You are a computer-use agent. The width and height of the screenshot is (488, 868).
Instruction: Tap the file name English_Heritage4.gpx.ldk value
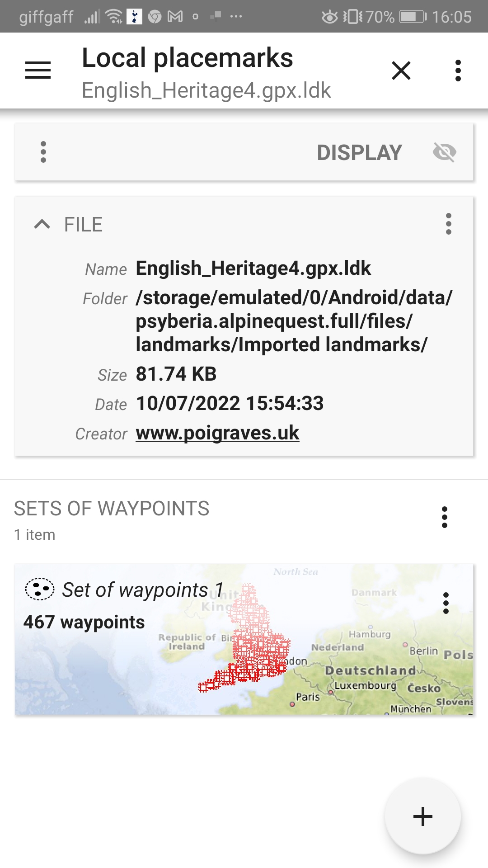tap(253, 269)
